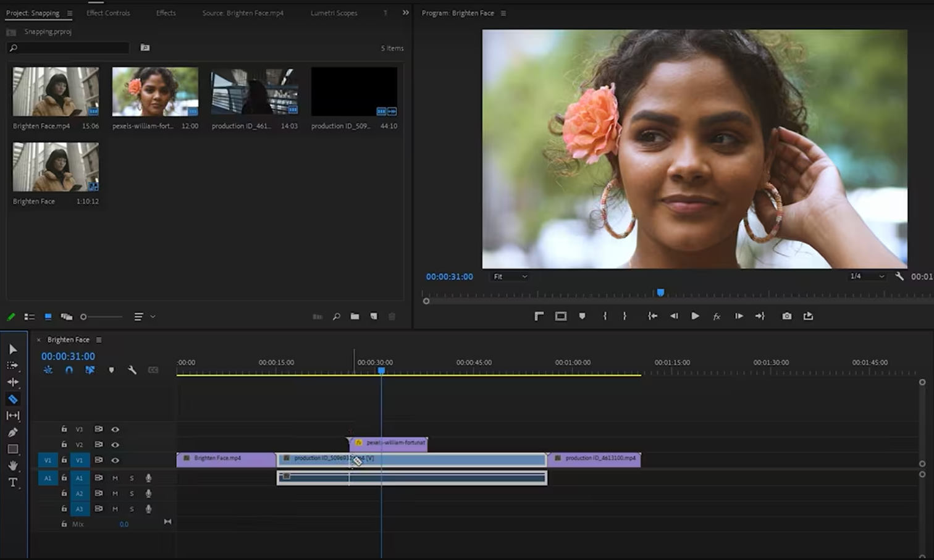Toggle project writable green pencil icon

(x=11, y=317)
